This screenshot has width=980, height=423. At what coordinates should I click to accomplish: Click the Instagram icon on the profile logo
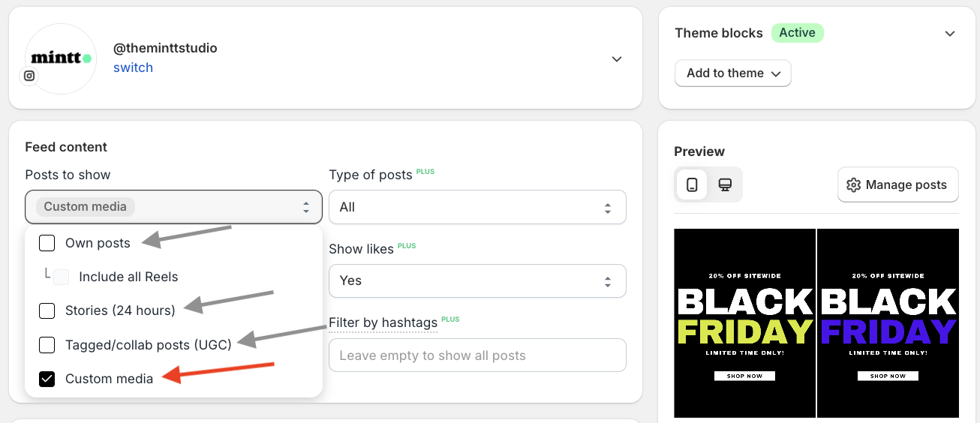(x=29, y=76)
